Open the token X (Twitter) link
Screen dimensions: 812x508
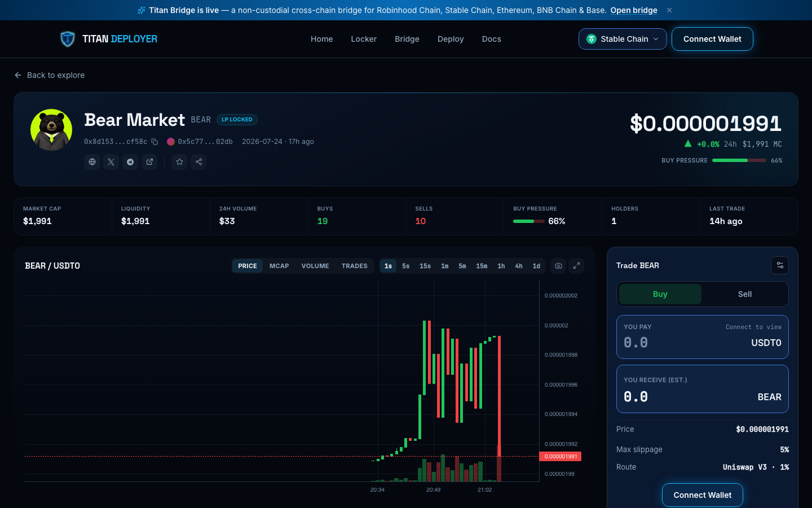pos(111,162)
